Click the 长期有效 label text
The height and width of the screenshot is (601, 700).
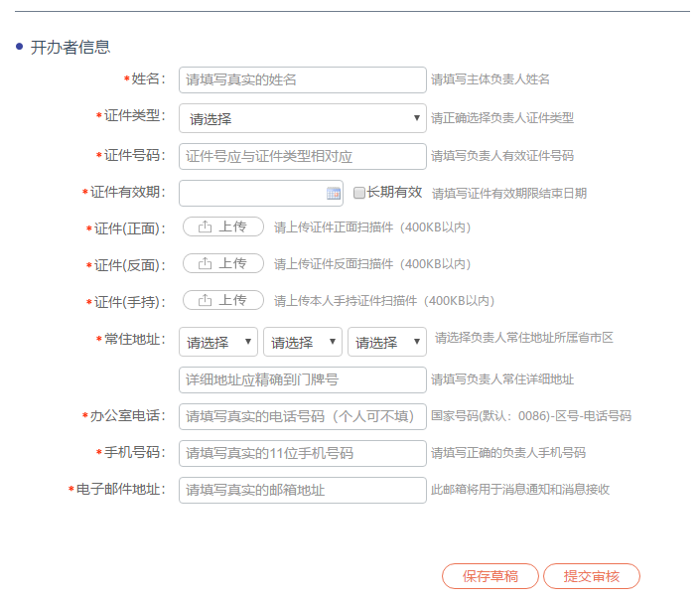tap(394, 193)
